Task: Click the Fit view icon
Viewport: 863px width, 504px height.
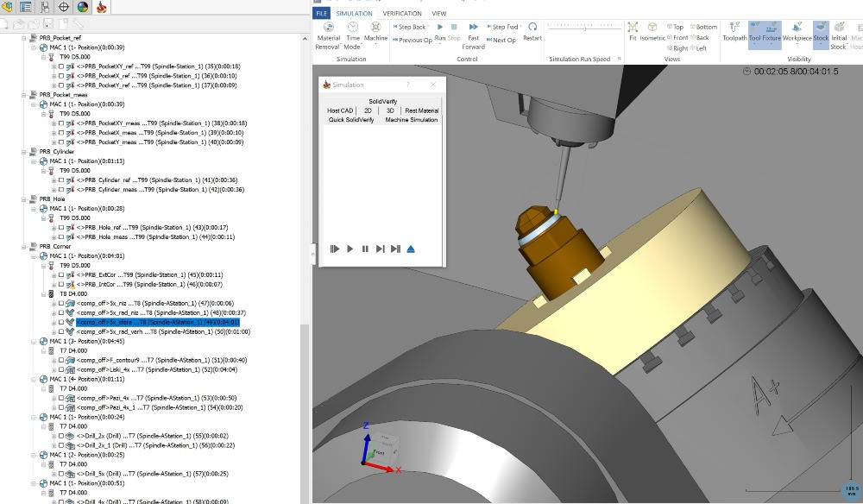Action: pos(633,27)
